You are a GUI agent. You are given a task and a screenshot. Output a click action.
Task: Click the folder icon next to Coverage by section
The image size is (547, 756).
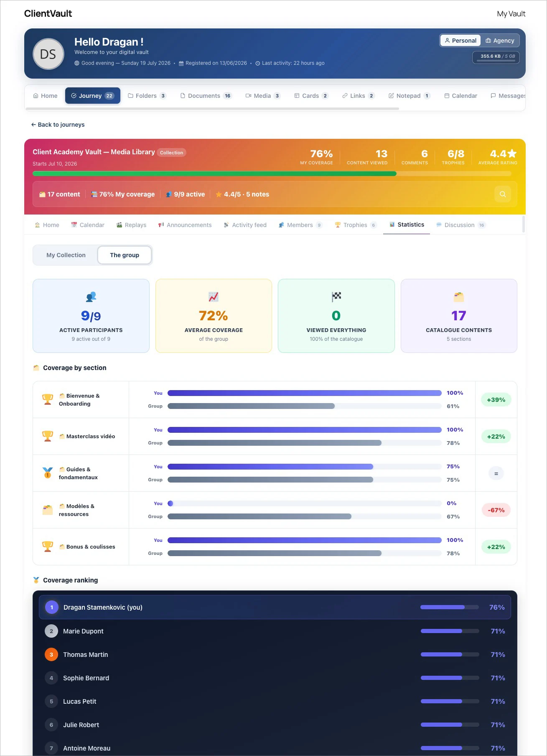(36, 368)
